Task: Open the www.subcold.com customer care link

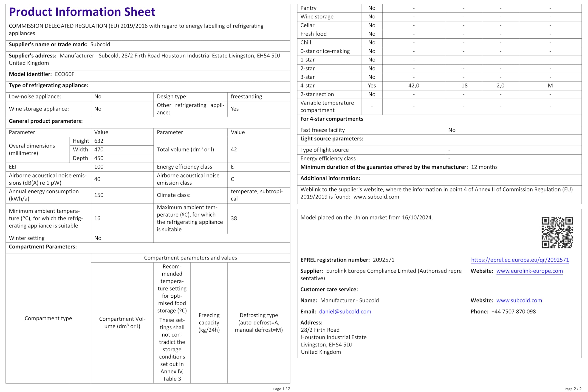Action: [x=519, y=300]
